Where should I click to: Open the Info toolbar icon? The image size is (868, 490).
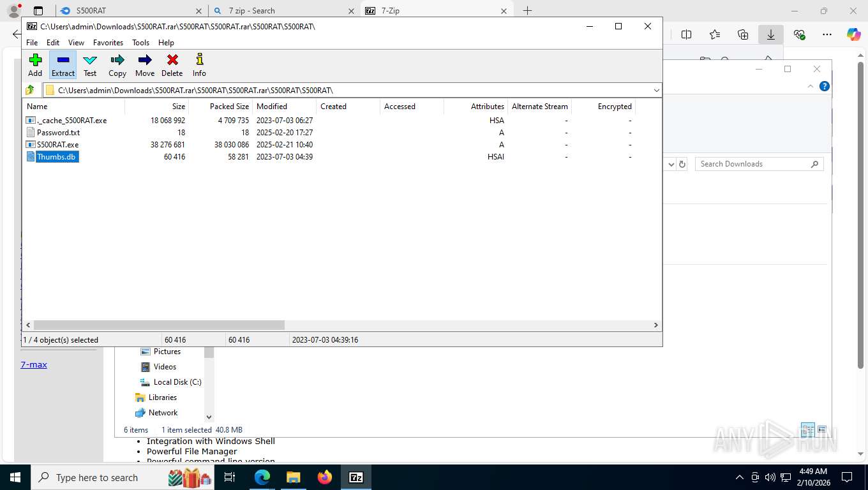[x=200, y=65]
